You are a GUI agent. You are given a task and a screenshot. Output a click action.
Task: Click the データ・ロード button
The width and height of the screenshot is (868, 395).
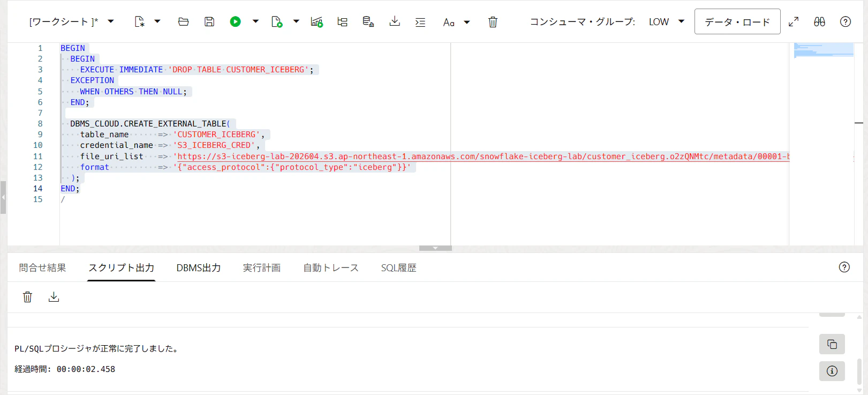click(x=737, y=21)
